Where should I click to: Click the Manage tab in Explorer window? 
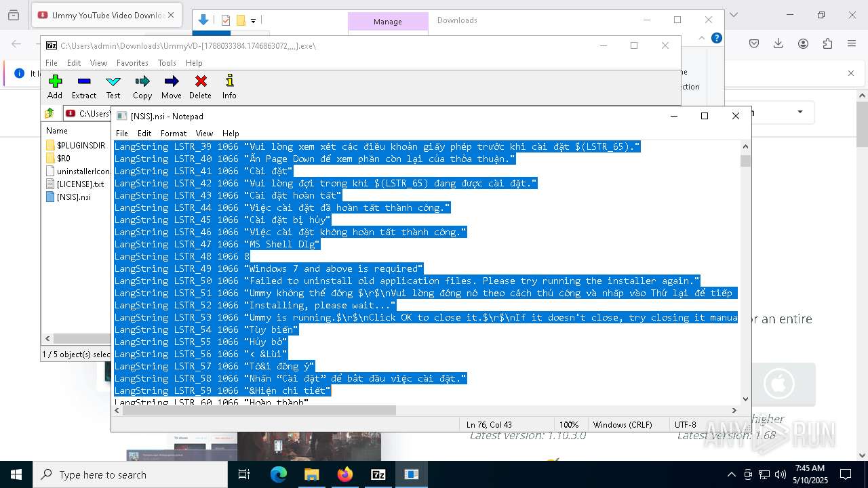point(388,22)
